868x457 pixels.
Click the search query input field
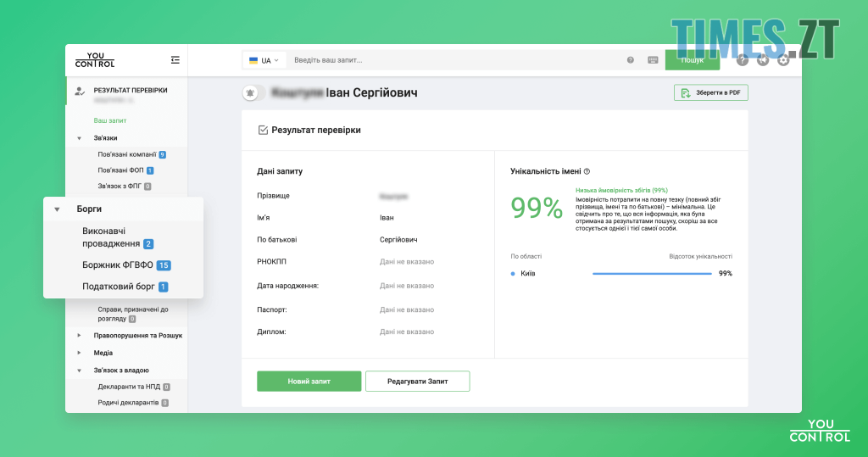[x=453, y=60]
